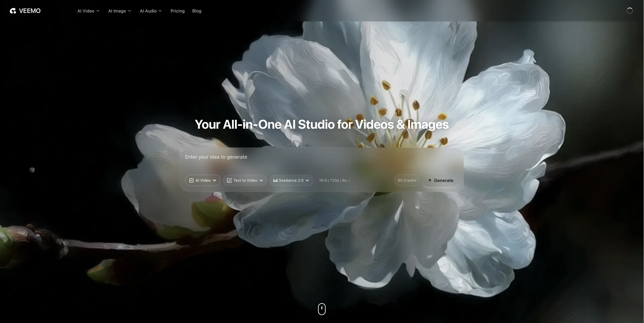The height and width of the screenshot is (323, 644).
Task: Click the VEEMO logo icon
Action: tap(13, 11)
